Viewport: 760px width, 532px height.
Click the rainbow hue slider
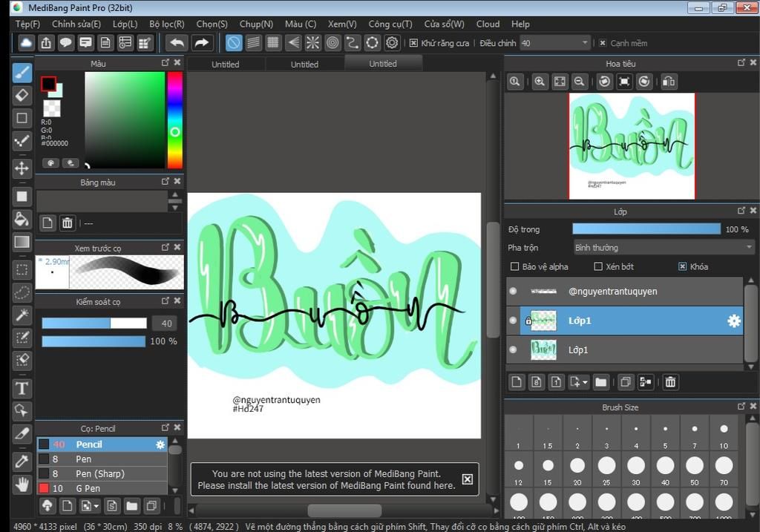[175, 120]
